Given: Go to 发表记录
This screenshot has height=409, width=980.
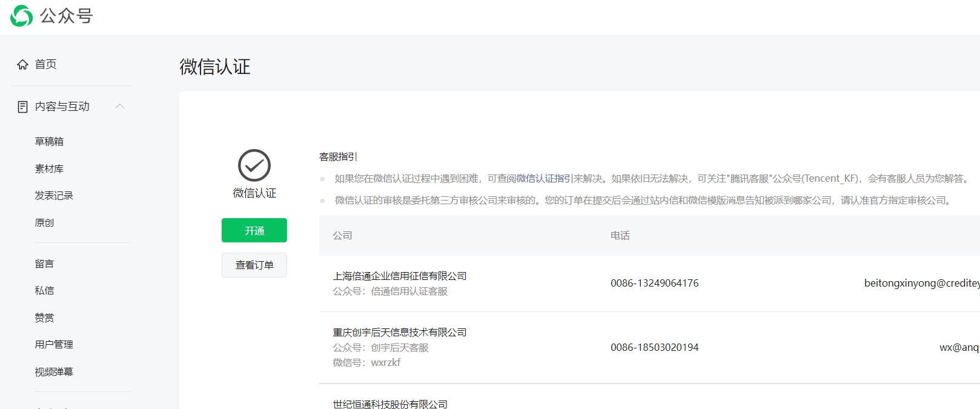Looking at the screenshot, I should pos(54,195).
